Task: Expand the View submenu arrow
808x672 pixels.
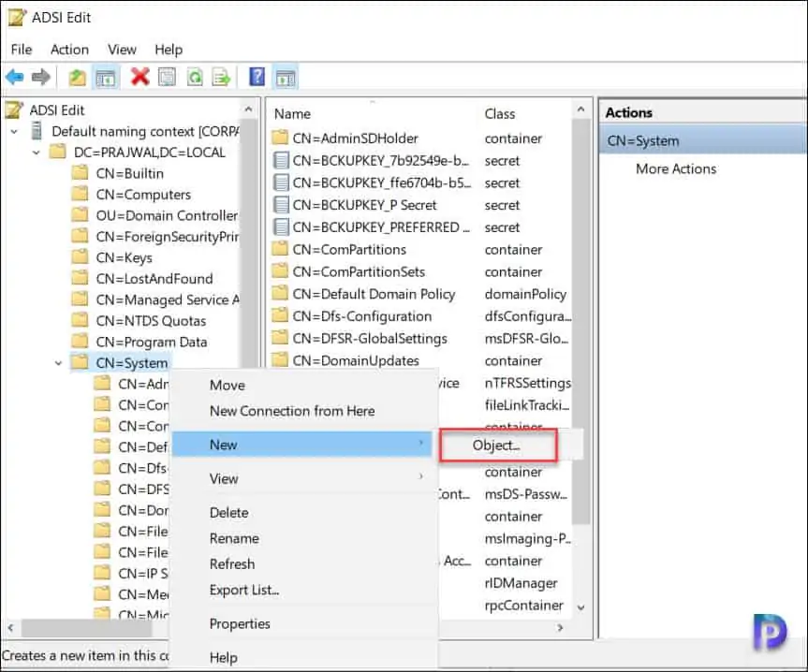Action: [421, 476]
